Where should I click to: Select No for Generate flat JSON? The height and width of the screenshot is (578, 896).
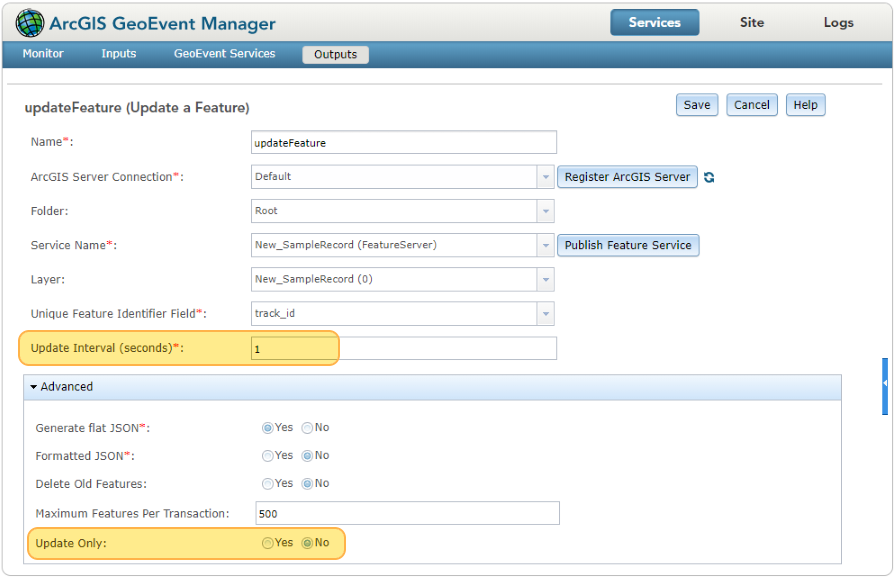point(307,428)
